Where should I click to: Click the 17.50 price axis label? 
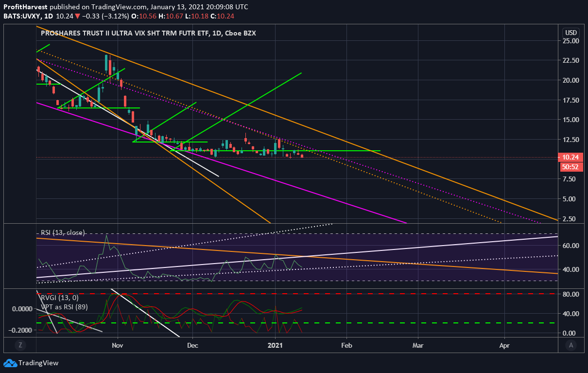pyautogui.click(x=571, y=100)
